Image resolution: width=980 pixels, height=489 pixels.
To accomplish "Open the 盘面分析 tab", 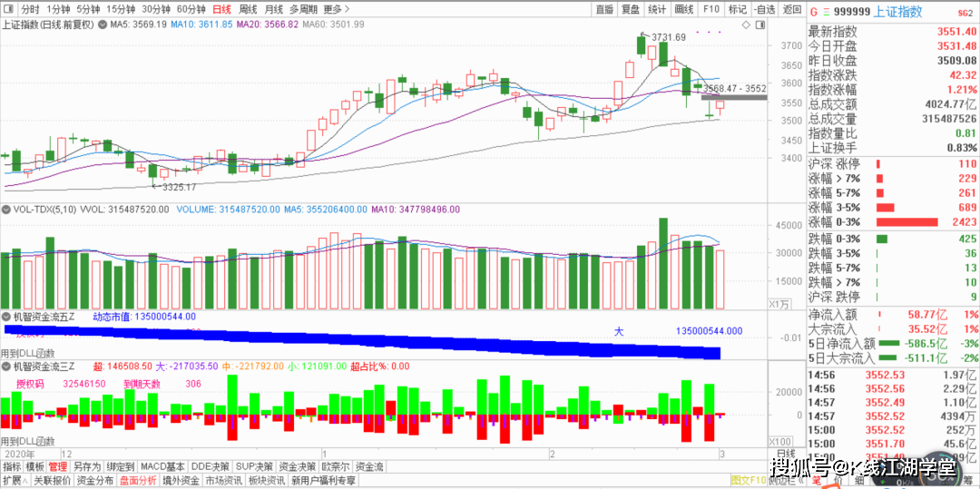I will coord(137,481).
